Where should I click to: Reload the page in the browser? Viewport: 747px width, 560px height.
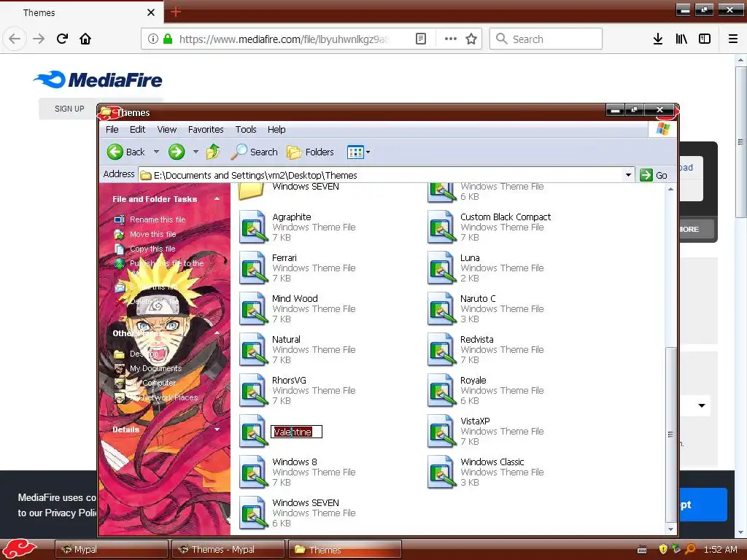[63, 39]
